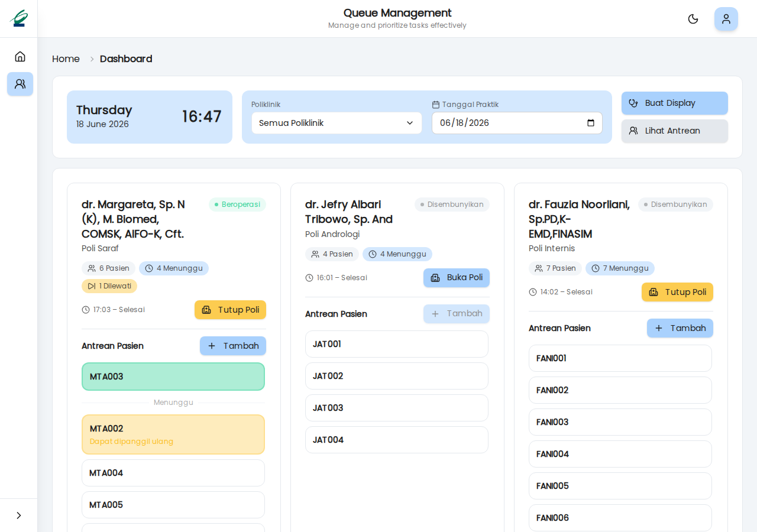Click Disembunyikan badge on dr. Jefry's card
This screenshot has width=757, height=532.
coord(452,205)
